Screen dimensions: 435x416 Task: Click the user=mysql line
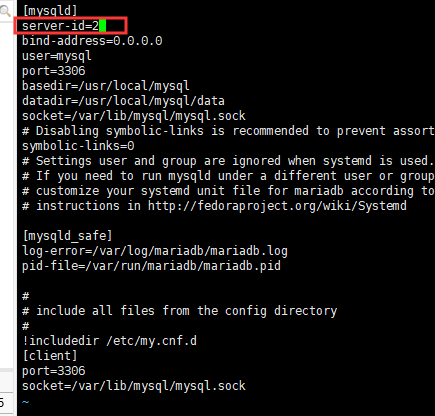tap(57, 56)
